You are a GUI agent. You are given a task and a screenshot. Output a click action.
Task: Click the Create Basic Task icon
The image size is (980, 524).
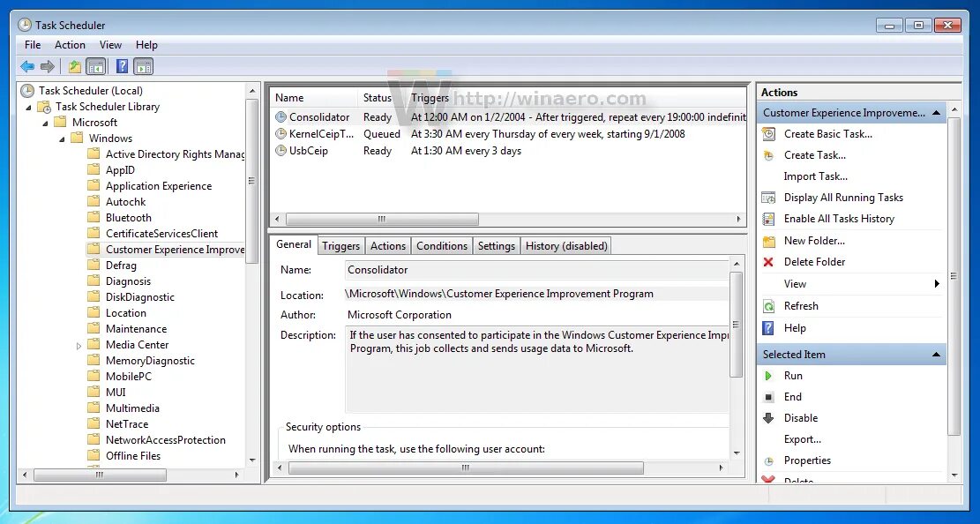(x=769, y=134)
